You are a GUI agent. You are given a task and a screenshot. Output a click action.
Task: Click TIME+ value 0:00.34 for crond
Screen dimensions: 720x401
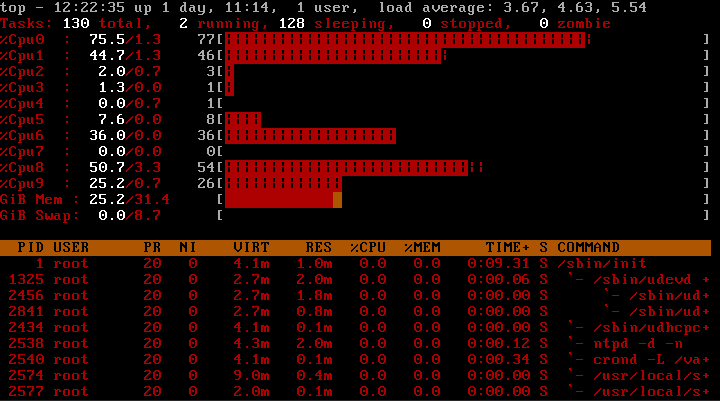pyautogui.click(x=499, y=360)
